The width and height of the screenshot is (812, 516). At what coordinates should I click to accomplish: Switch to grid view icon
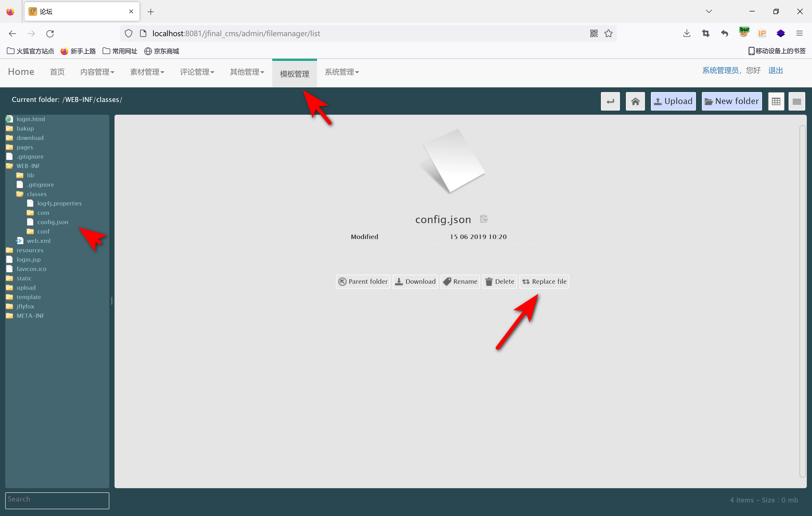(x=776, y=101)
